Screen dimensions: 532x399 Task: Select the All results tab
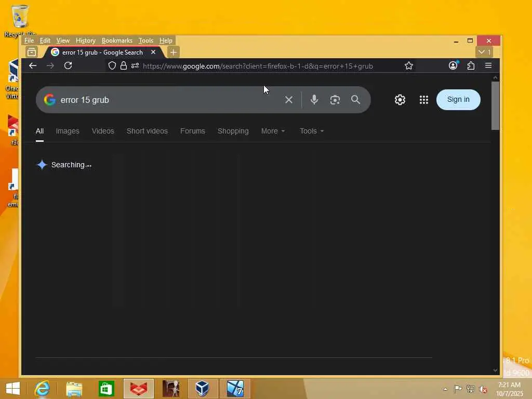point(39,131)
